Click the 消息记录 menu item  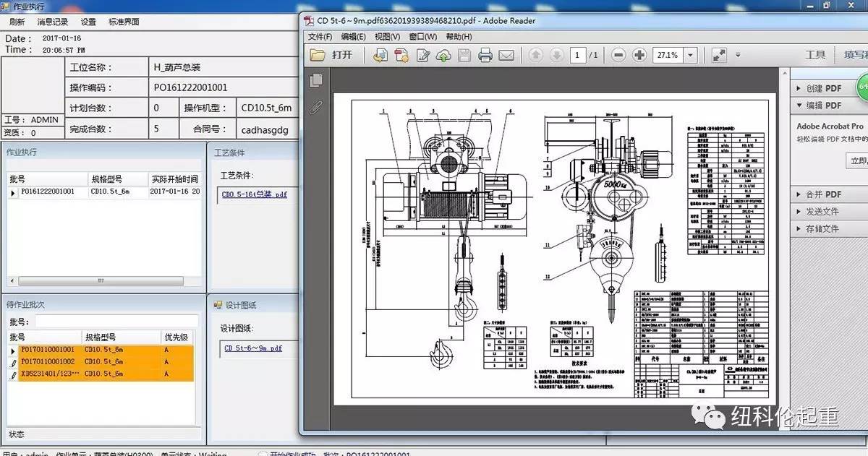coord(52,22)
